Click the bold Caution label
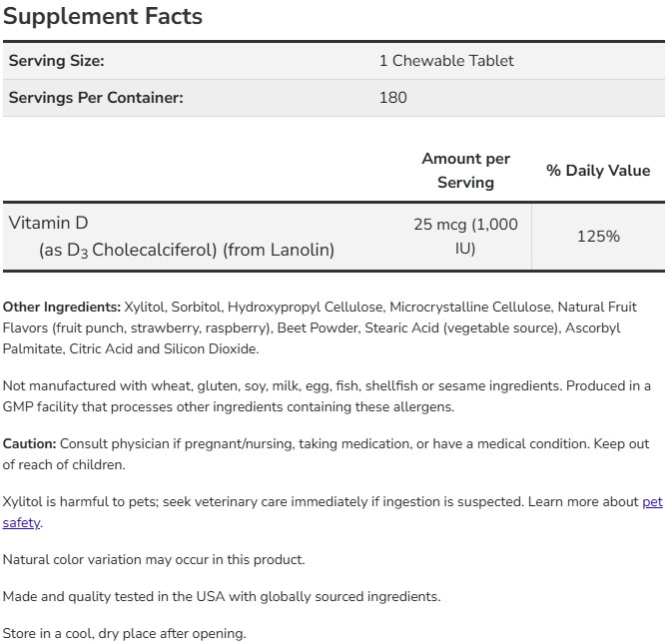Image resolution: width=669 pixels, height=644 pixels. [30, 443]
